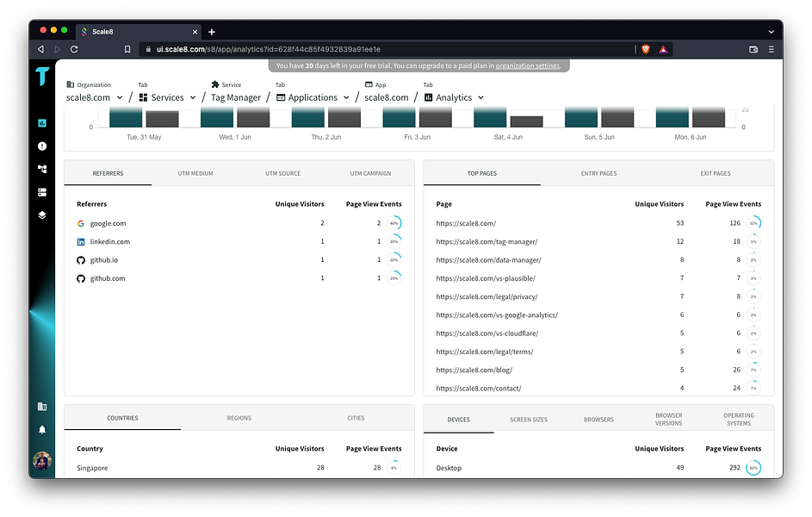This screenshot has height=517, width=812.
Task: Go to scale8.com app breadcrumb
Action: pyautogui.click(x=387, y=97)
